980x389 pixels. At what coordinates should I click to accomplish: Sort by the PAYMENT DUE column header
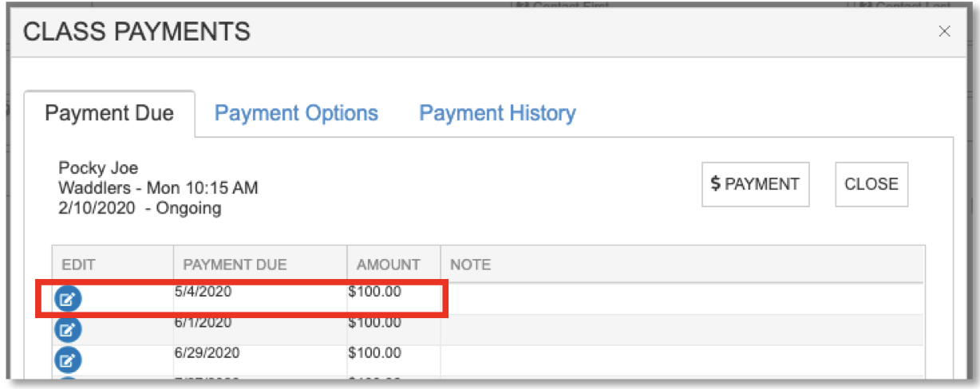[235, 264]
